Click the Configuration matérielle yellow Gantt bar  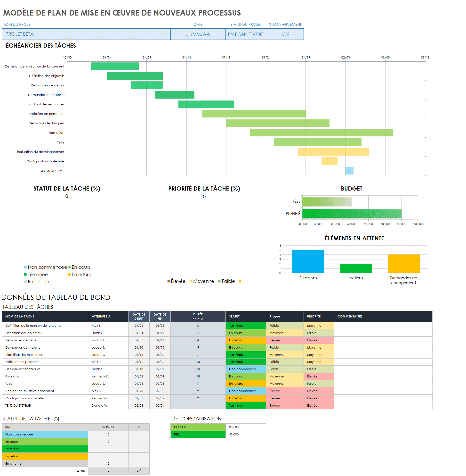[329, 161]
